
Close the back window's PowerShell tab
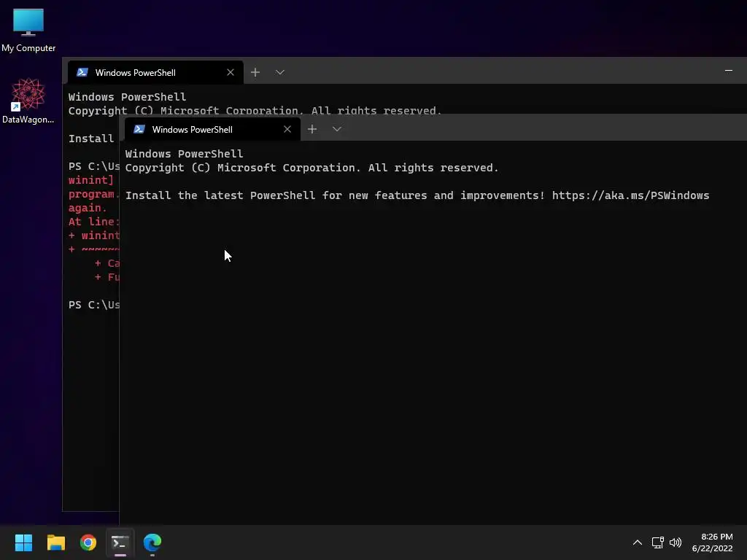[x=231, y=72]
